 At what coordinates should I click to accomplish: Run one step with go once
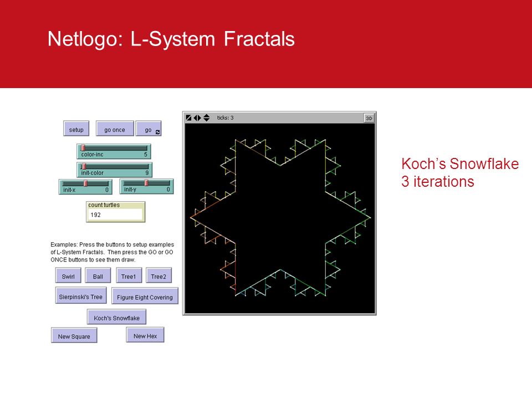tap(115, 129)
